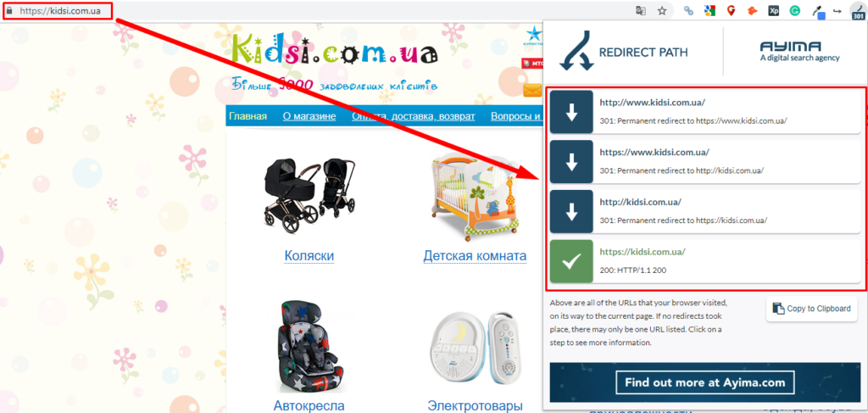The image size is (868, 413).
Task: Open the Redirect Path 301 extension icon
Action: (x=858, y=11)
